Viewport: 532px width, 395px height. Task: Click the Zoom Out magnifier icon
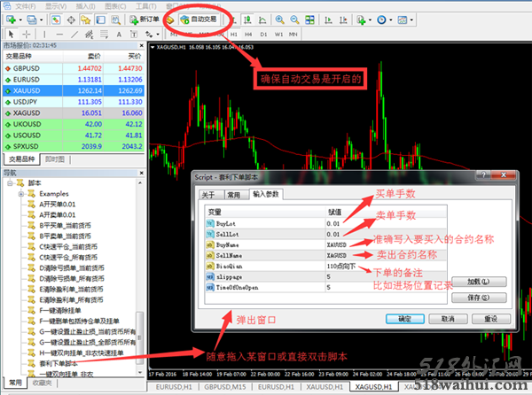[x=294, y=19]
